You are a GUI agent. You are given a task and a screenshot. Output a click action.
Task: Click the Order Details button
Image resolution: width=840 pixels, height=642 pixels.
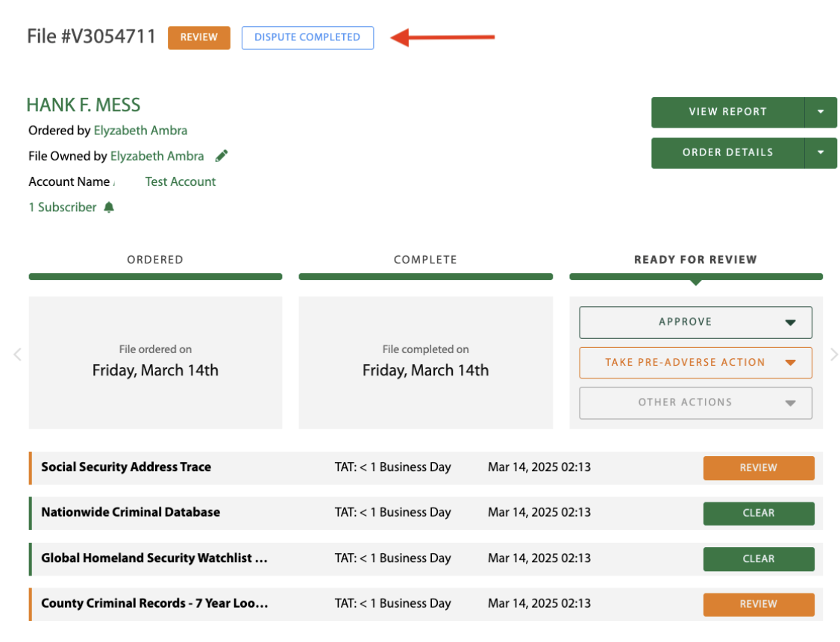click(x=727, y=152)
